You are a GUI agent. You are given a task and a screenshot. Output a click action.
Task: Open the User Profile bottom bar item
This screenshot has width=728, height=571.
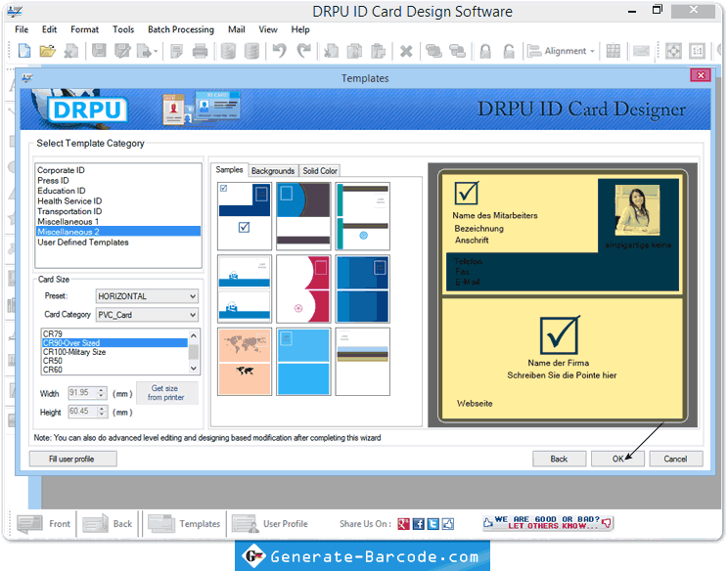coord(270,524)
